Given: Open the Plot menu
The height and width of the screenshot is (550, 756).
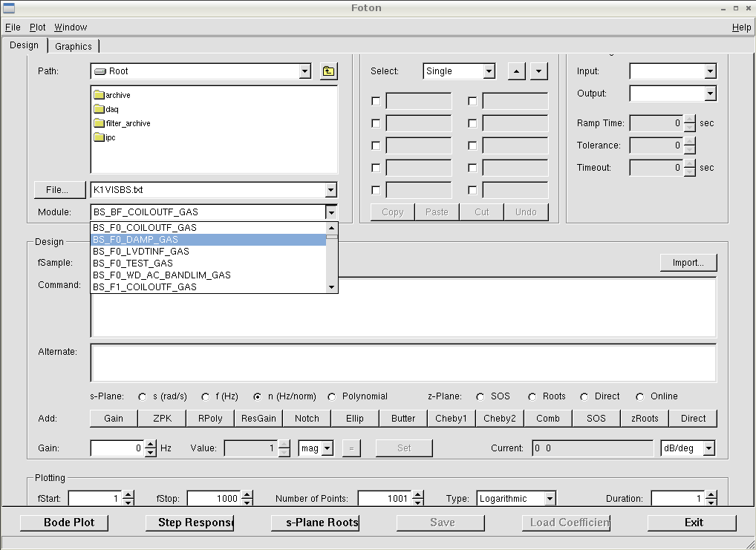Looking at the screenshot, I should [37, 27].
